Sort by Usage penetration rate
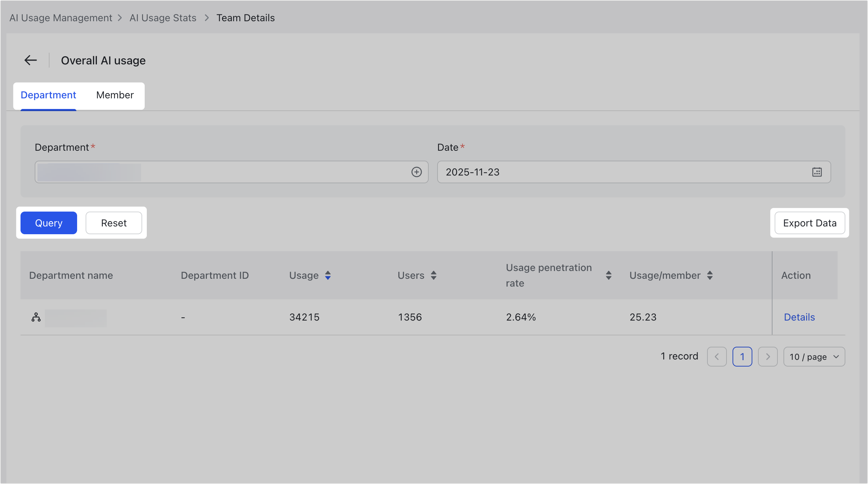 [608, 275]
